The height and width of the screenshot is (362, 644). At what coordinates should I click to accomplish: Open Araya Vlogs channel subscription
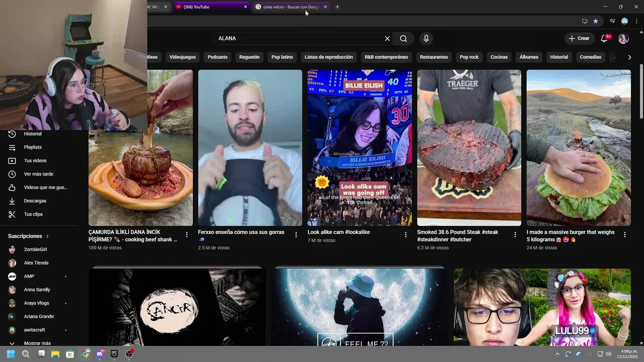(x=38, y=303)
